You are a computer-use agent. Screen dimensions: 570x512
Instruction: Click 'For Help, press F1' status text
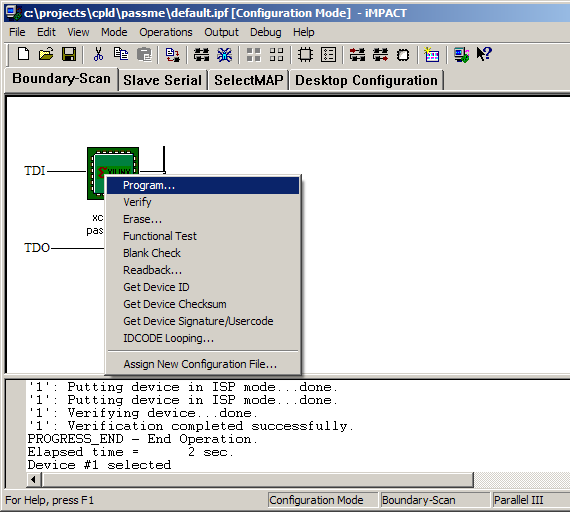(49, 500)
